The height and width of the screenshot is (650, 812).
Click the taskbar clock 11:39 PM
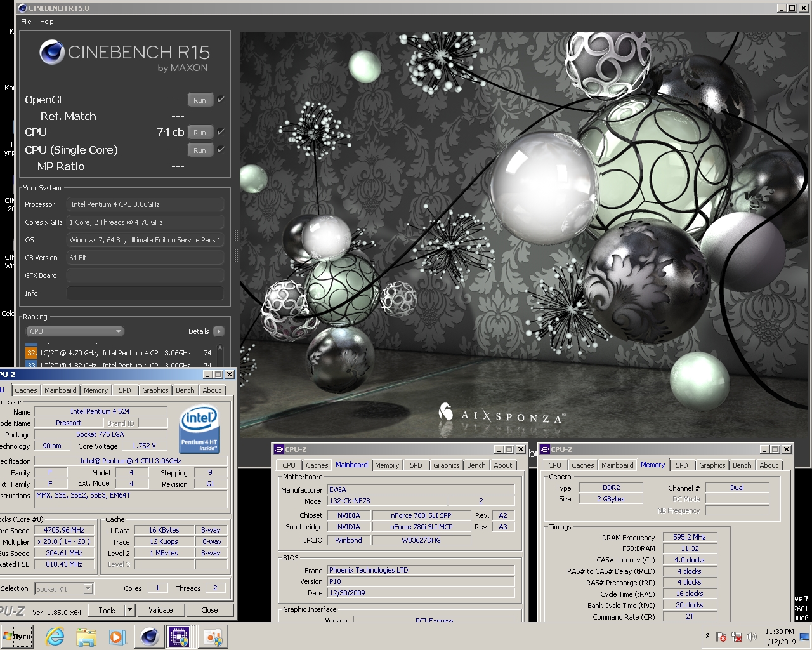(780, 632)
